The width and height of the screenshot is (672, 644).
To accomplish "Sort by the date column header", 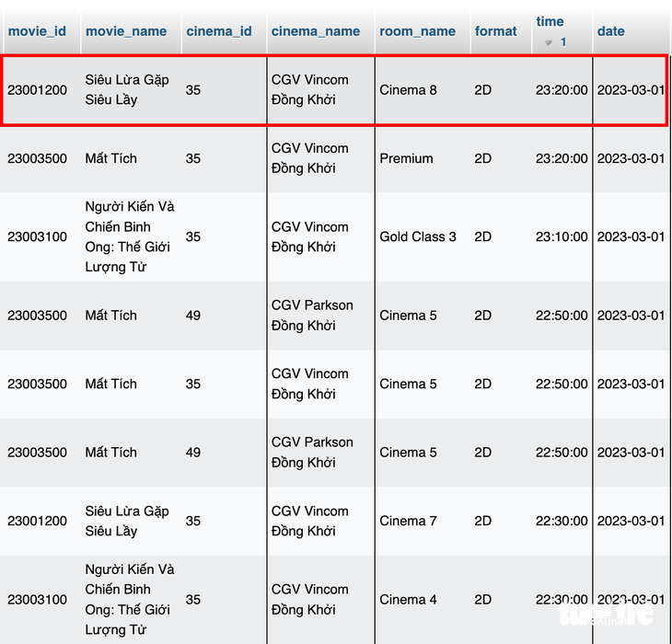I will point(610,31).
